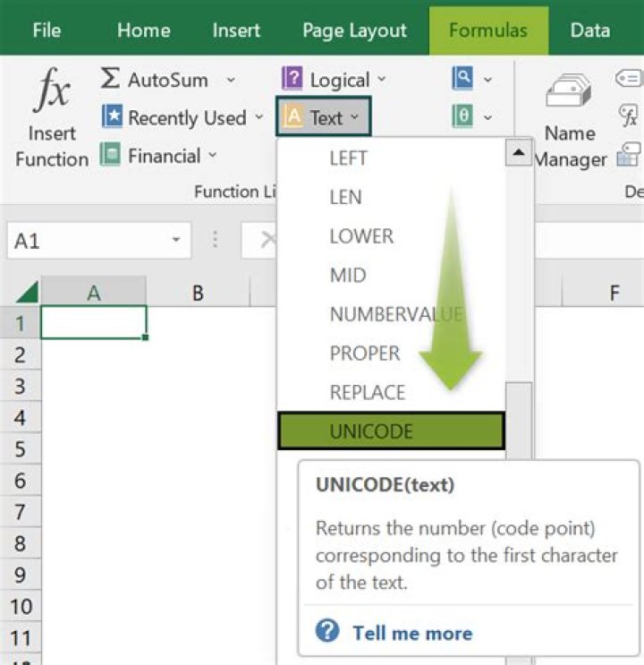Click the Select All corner triangle
Viewport: 644px width, 665px height.
[x=28, y=292]
